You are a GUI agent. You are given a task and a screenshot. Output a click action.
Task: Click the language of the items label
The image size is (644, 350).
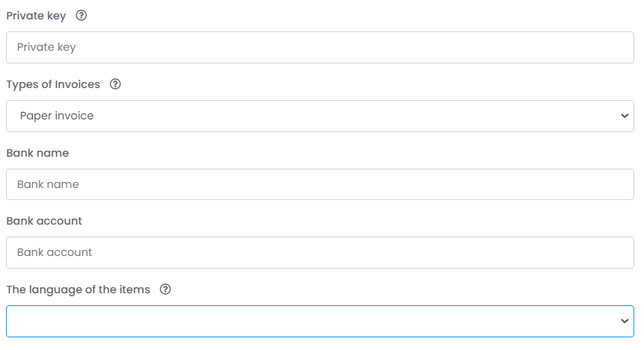coord(78,290)
